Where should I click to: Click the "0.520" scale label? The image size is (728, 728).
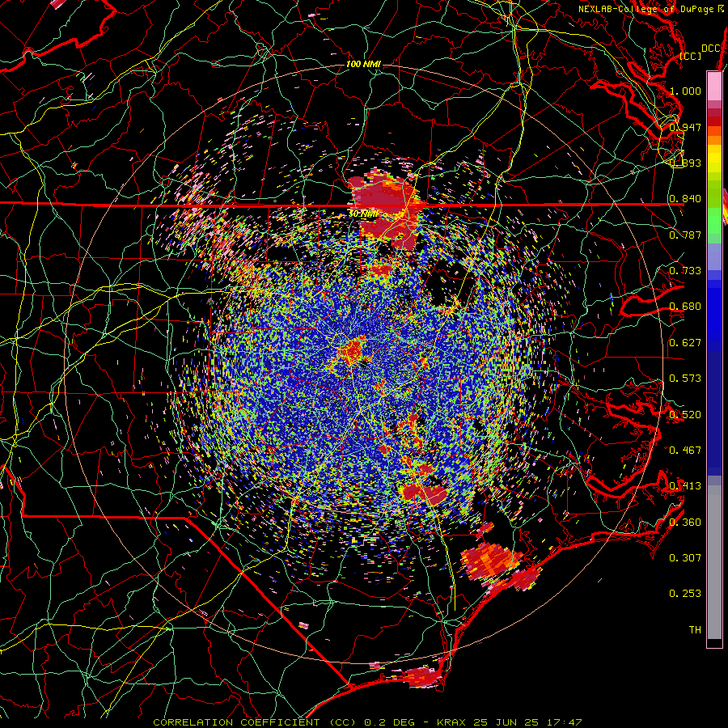(x=685, y=414)
